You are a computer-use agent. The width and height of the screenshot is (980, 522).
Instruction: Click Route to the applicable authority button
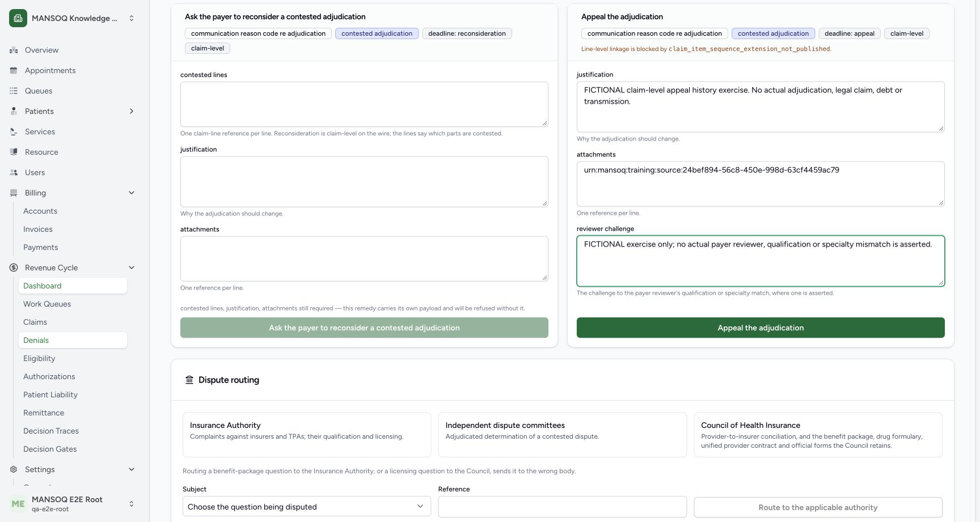818,507
